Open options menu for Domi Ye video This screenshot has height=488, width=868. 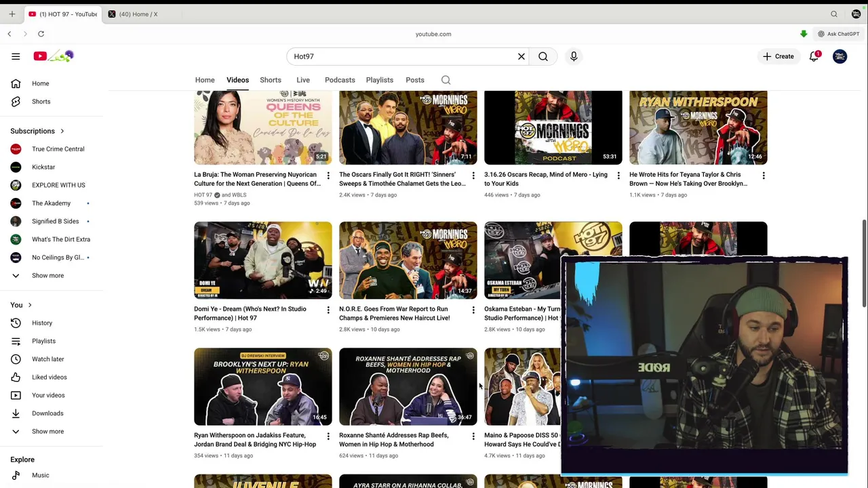coord(328,310)
